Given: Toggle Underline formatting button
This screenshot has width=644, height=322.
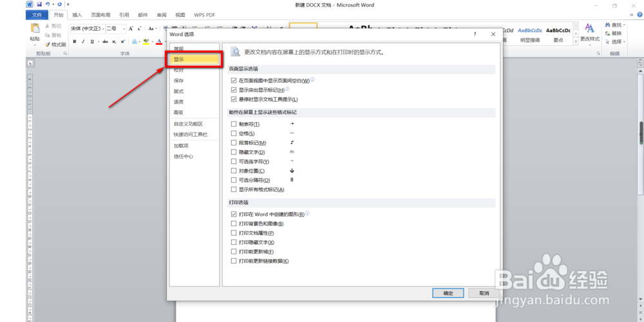Looking at the screenshot, I should point(92,41).
